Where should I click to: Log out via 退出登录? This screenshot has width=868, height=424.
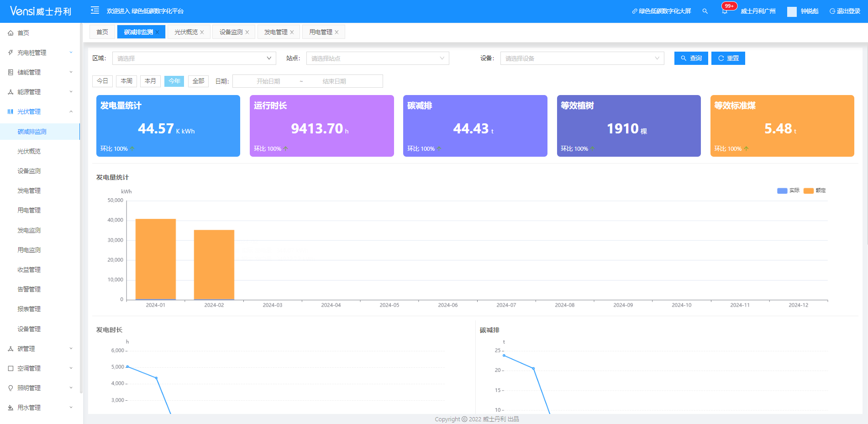pos(845,11)
